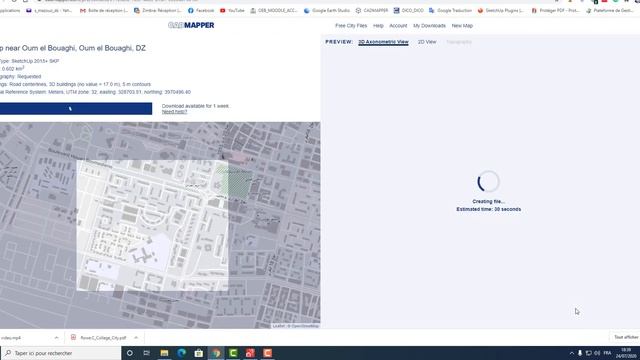Open the SketchUp Plugins bookmark
Viewport: 640px width, 360px height.
501,11
